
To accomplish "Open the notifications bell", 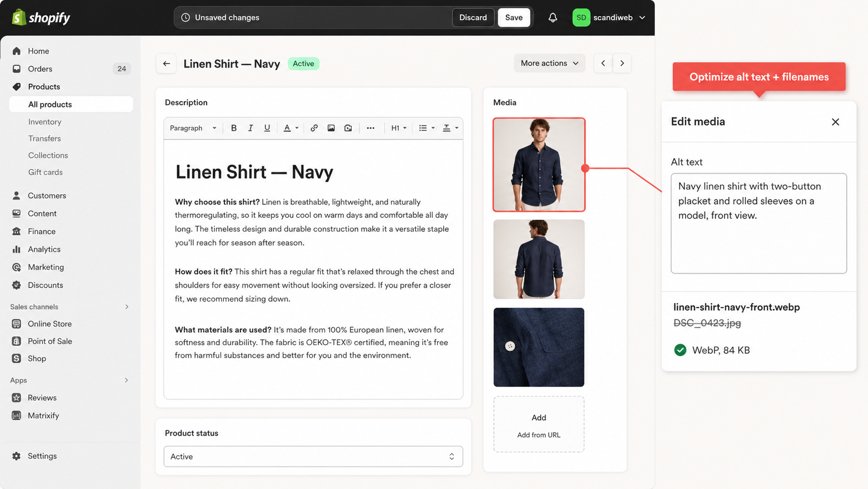I will coord(552,17).
